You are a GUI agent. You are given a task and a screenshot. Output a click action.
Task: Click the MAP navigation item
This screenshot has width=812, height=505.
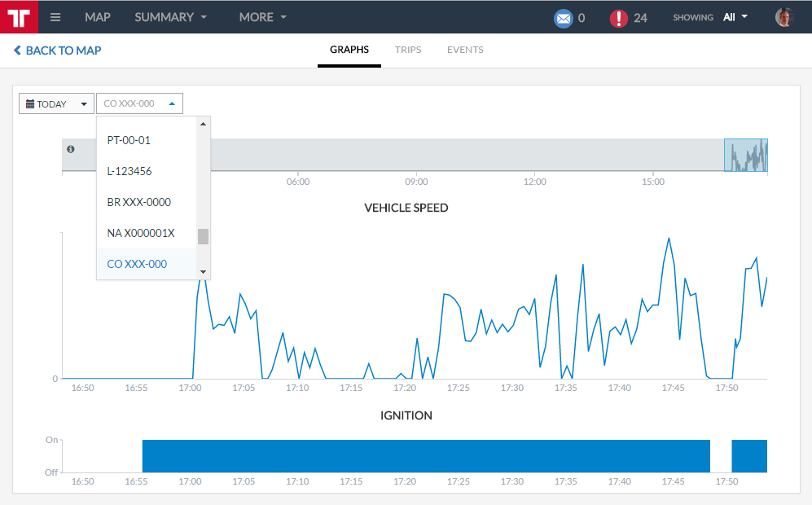pyautogui.click(x=98, y=17)
